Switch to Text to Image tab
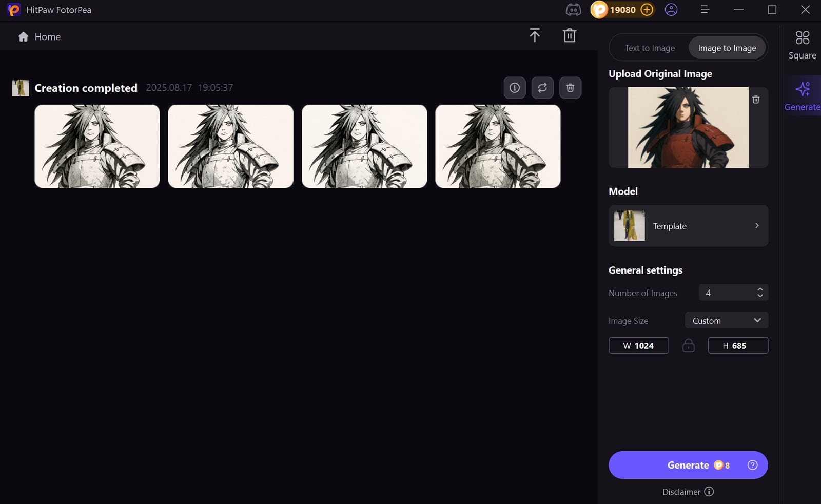 point(650,48)
